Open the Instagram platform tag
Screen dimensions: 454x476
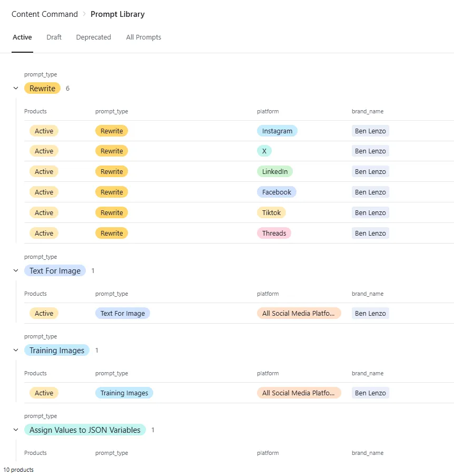point(277,131)
